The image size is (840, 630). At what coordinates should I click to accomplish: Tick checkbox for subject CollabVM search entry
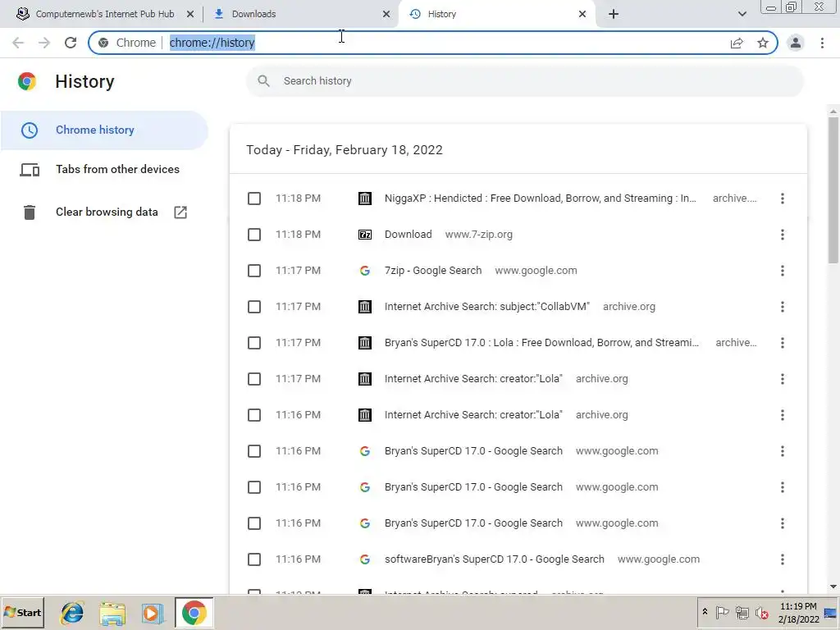pyautogui.click(x=254, y=307)
